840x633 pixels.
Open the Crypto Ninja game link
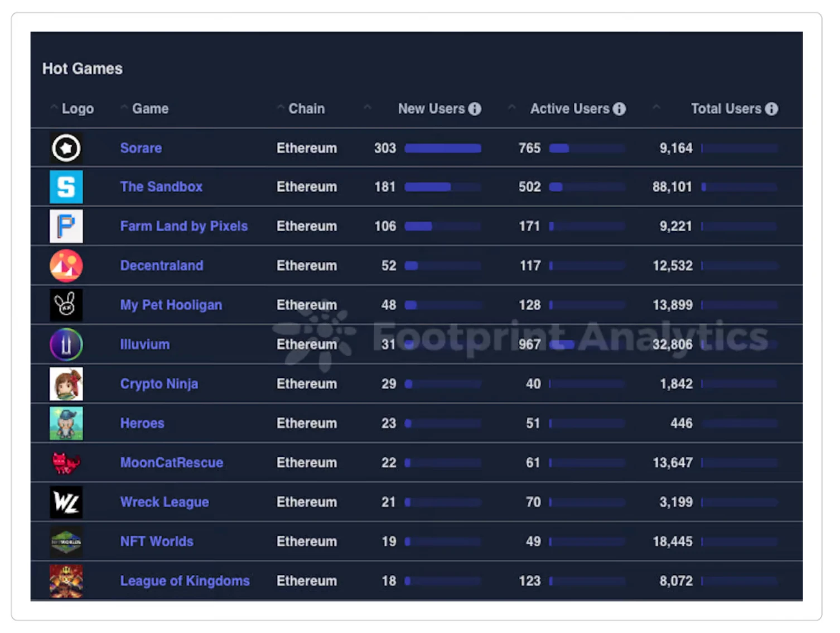pos(159,383)
